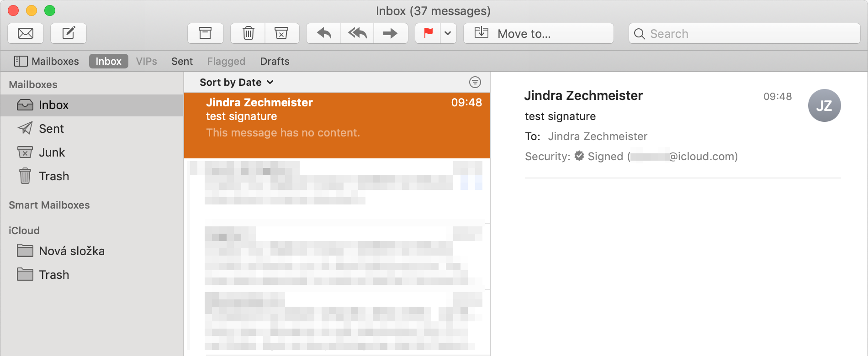868x356 pixels.
Task: Toggle the message filter icon
Action: tap(475, 82)
